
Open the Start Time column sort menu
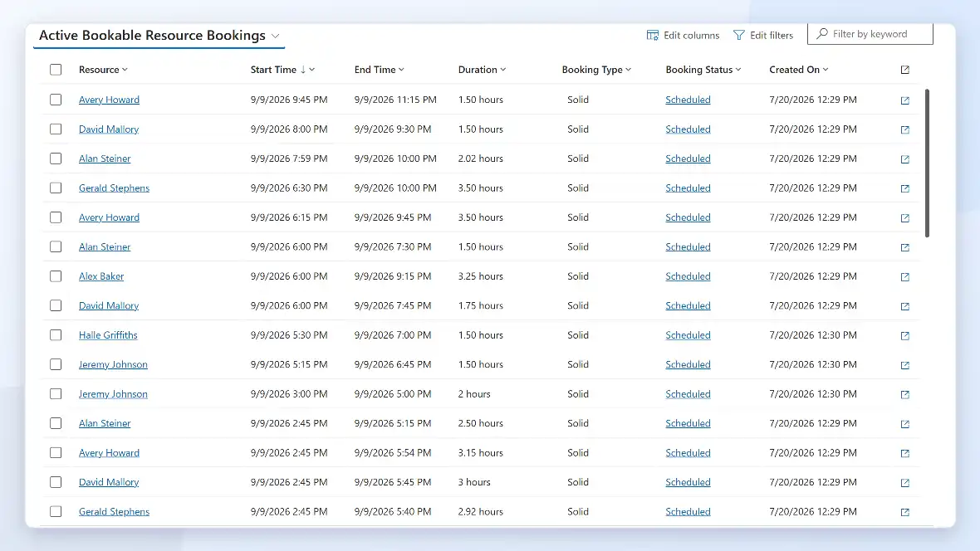point(282,70)
